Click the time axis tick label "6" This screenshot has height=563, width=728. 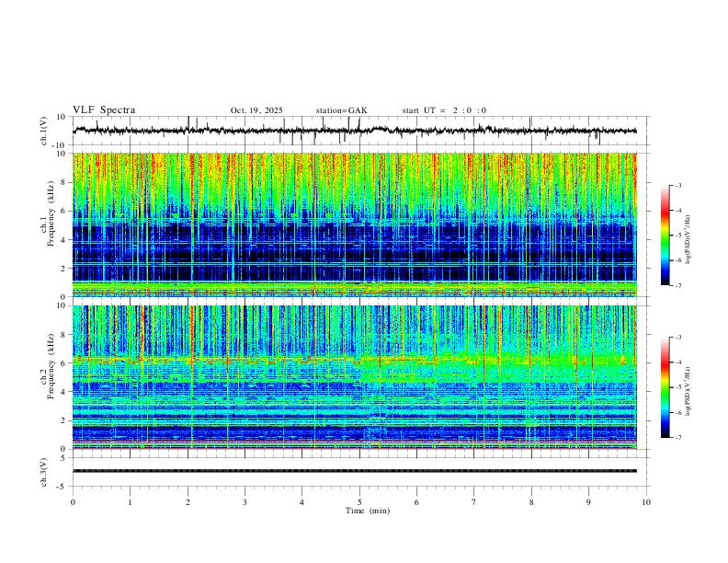click(416, 502)
